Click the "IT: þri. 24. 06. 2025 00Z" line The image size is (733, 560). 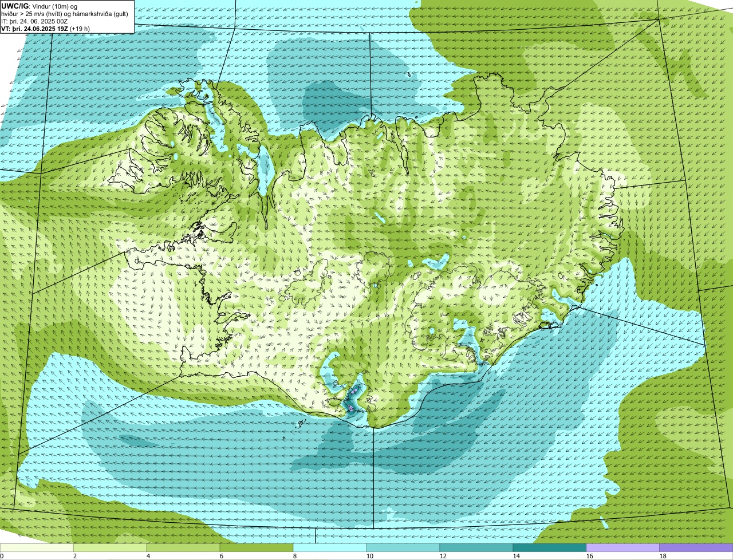(x=35, y=21)
